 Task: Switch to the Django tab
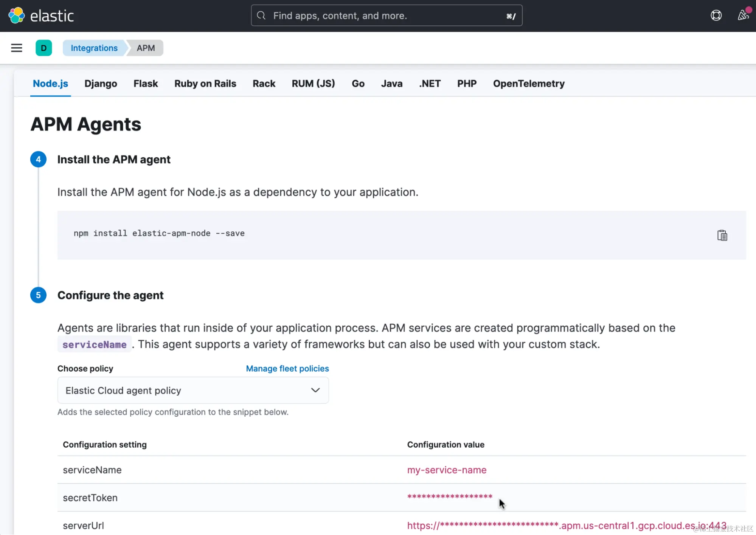point(101,84)
